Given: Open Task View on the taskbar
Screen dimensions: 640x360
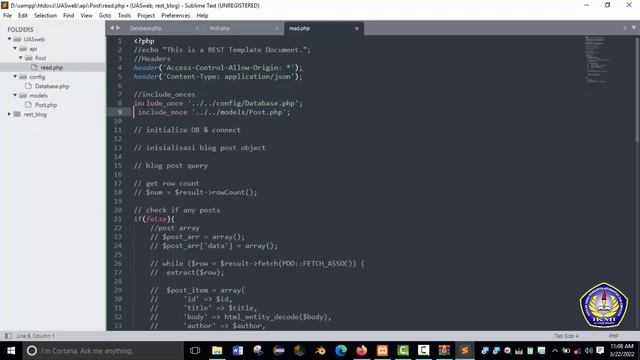Looking at the screenshot, I should pyautogui.click(x=195, y=351).
